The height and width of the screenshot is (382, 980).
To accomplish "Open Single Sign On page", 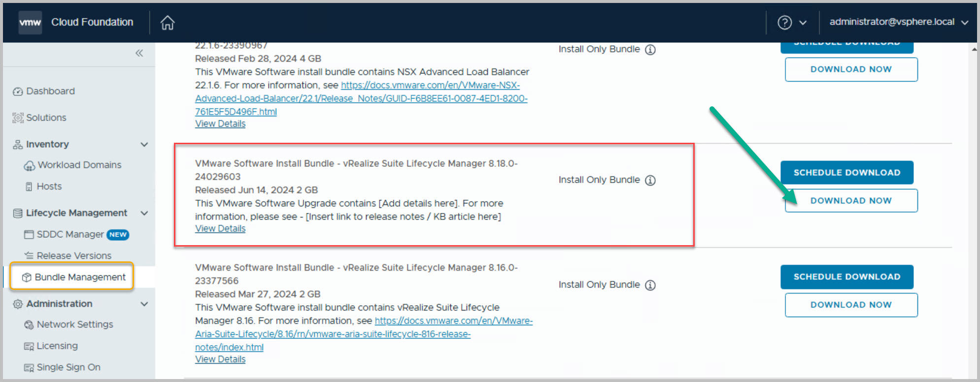I will coord(68,367).
